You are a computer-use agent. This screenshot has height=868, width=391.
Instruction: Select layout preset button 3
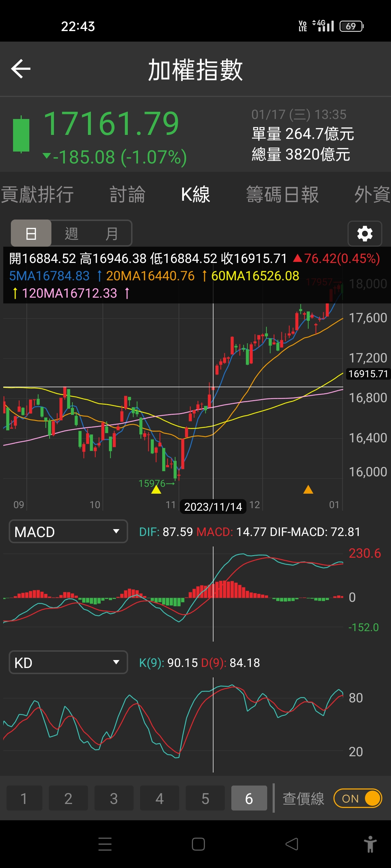[114, 798]
